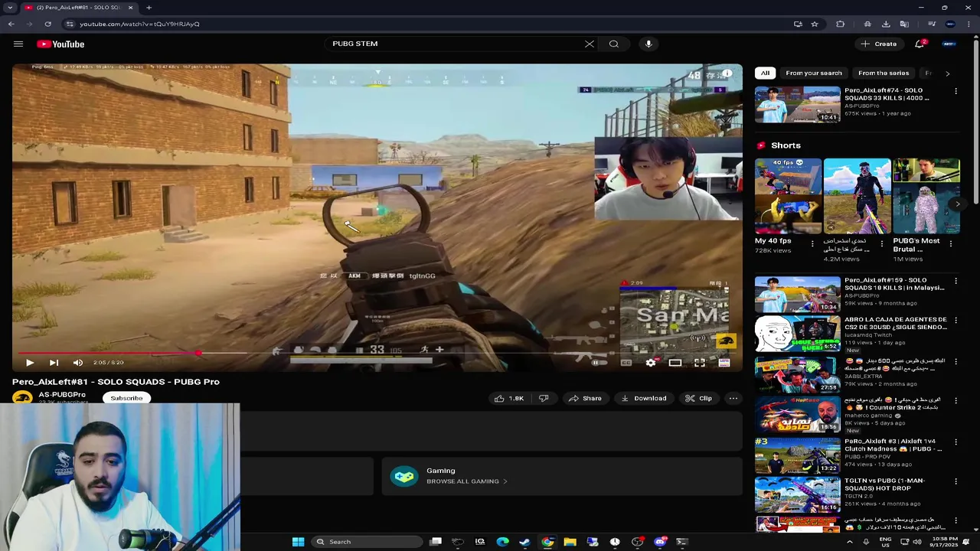Dislike the video
Viewport: 980px width, 551px height.
tap(544, 398)
